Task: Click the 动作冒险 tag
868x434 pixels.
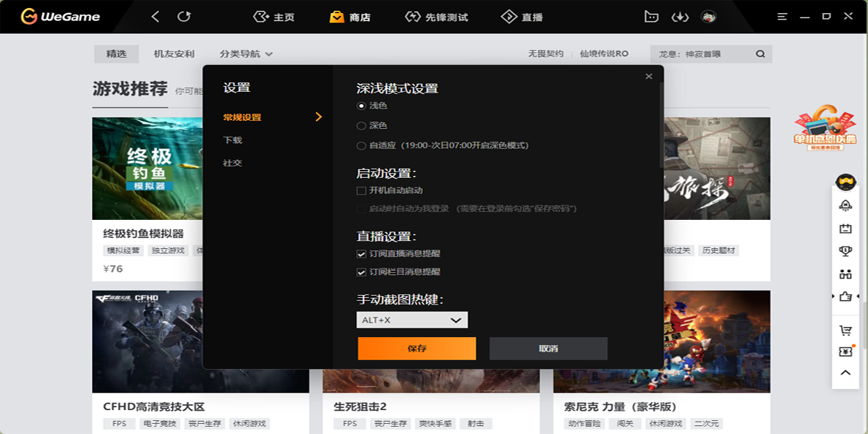Action: coord(583,424)
